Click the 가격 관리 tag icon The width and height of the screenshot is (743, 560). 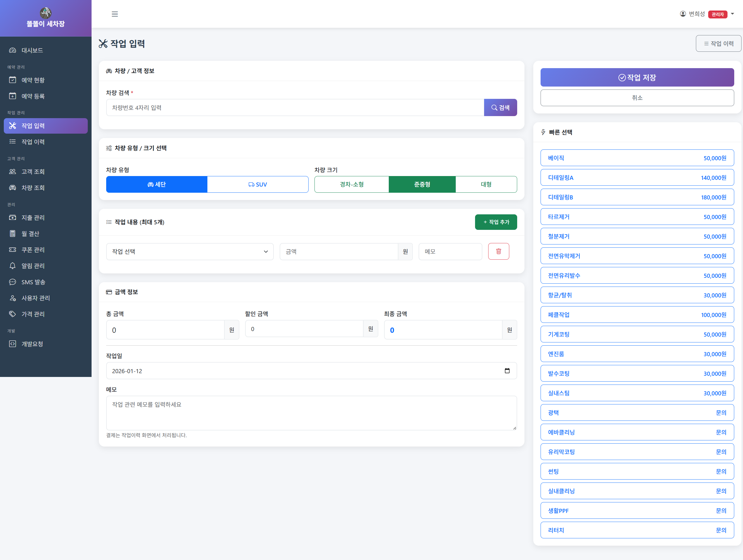pos(12,314)
